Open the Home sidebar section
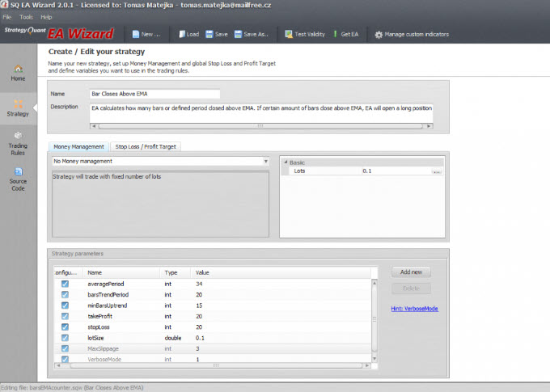 (18, 73)
